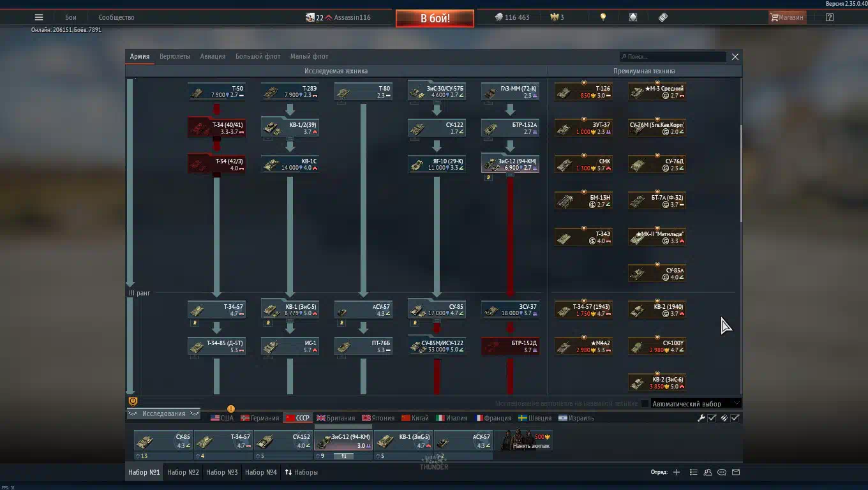Viewport: 868px width, 490px height.
Task: Select the ЗСУ-37 vehicle card
Action: point(510,309)
